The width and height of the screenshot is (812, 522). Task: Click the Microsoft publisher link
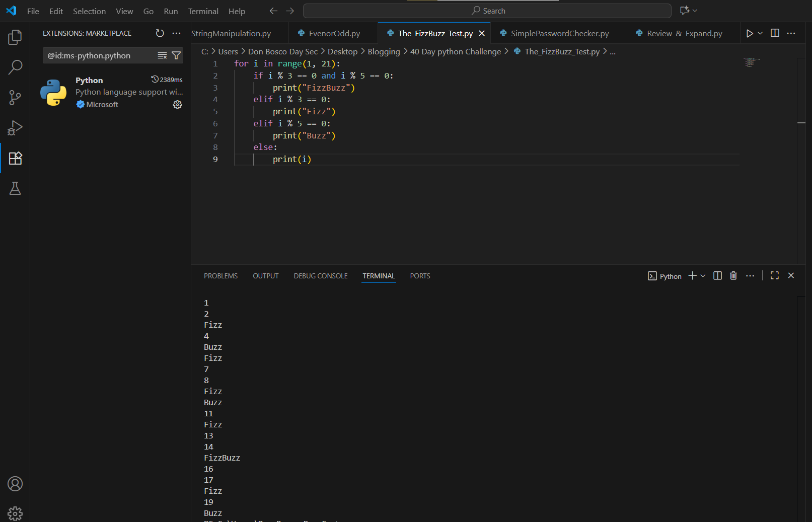coord(102,105)
